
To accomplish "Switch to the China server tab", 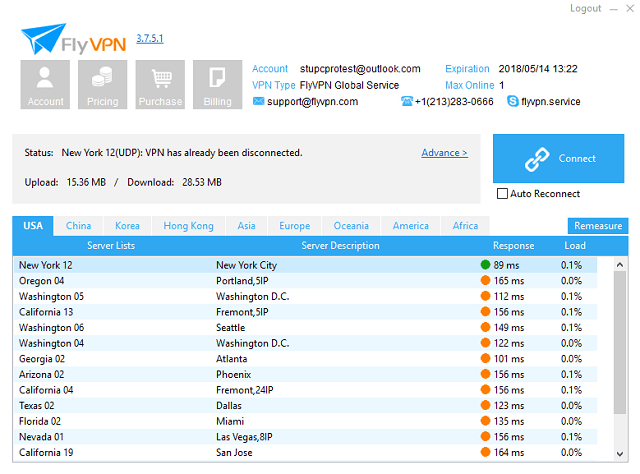I will point(78,226).
